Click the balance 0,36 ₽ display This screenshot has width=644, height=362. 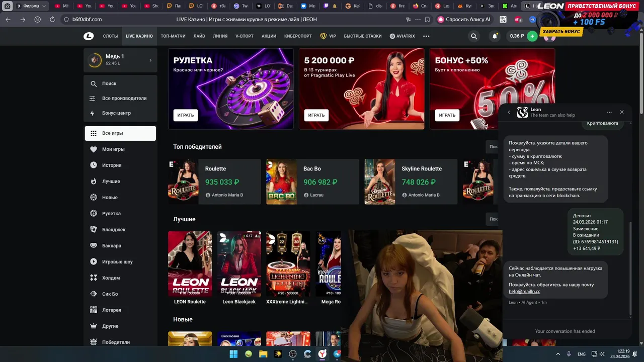pos(517,36)
